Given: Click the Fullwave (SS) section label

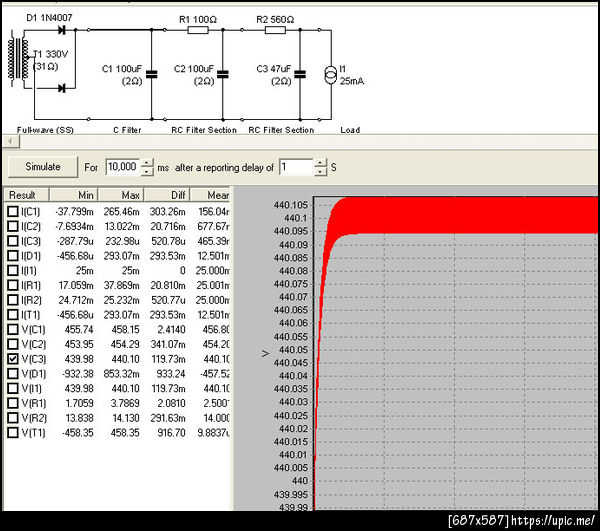Looking at the screenshot, I should pyautogui.click(x=45, y=130).
